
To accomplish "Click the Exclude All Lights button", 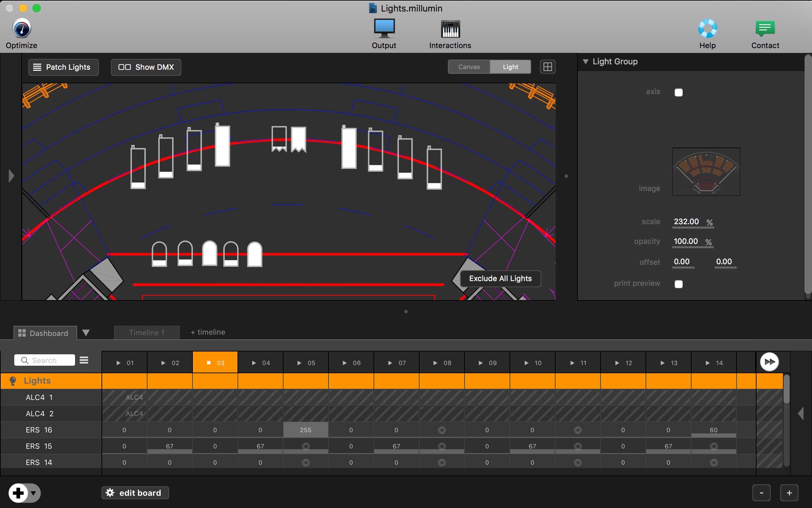I will point(500,278).
